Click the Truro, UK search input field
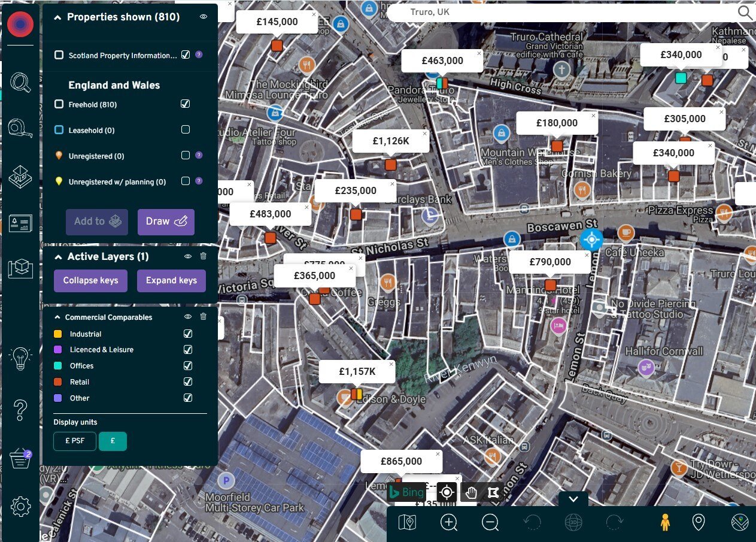This screenshot has width=756, height=542. (539, 12)
